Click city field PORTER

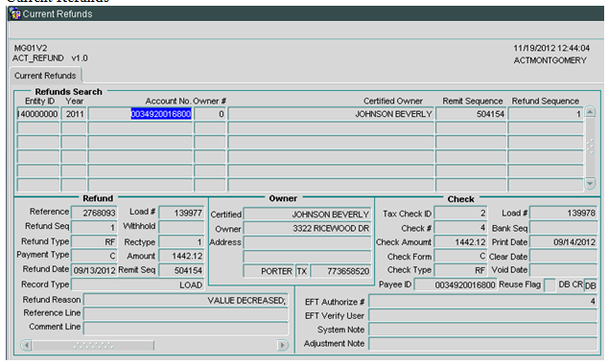269,271
